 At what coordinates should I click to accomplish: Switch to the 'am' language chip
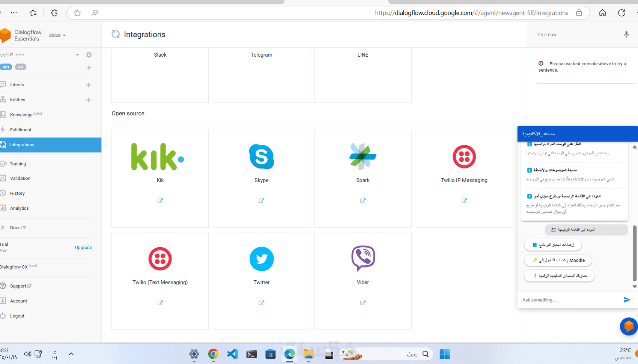pos(6,67)
